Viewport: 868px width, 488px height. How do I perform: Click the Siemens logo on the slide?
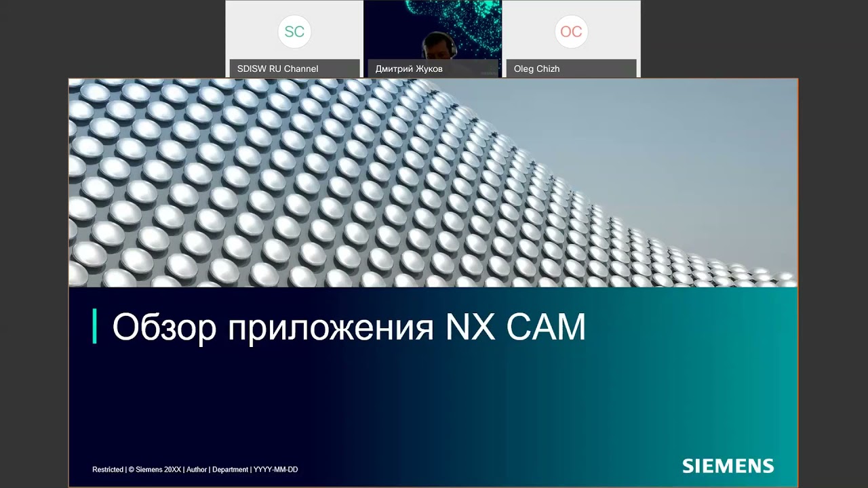pos(728,466)
